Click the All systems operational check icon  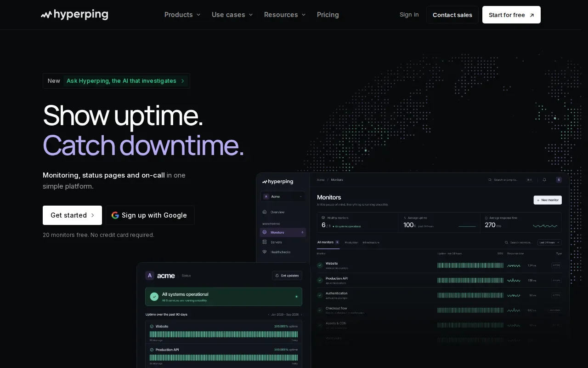[x=154, y=297]
